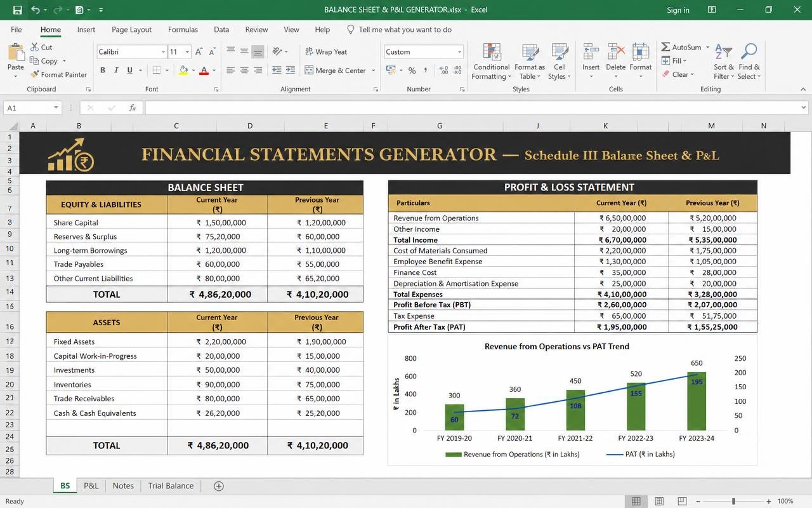Increase the cell indent
This screenshot has height=508, width=812.
291,70
